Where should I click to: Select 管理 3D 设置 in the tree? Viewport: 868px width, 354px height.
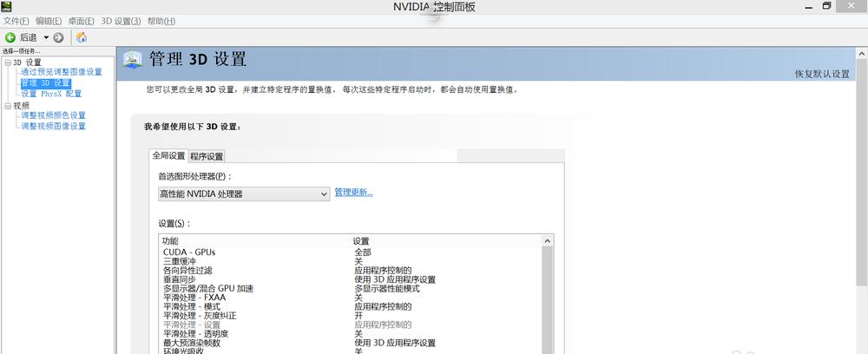click(45, 83)
